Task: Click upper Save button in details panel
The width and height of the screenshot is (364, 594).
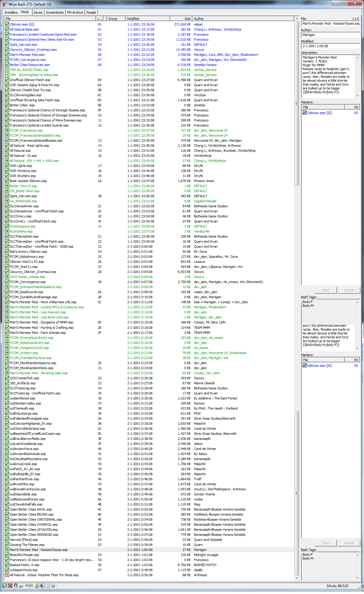Action: click(326, 290)
